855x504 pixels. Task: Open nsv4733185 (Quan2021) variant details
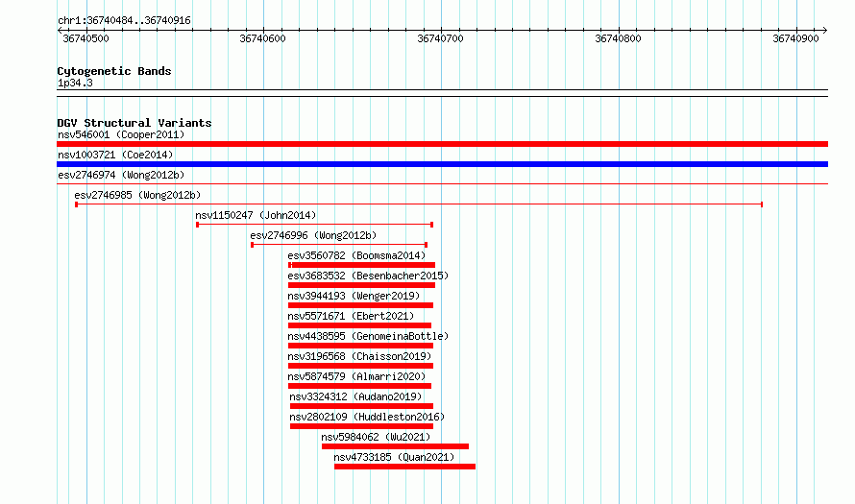coord(394,457)
